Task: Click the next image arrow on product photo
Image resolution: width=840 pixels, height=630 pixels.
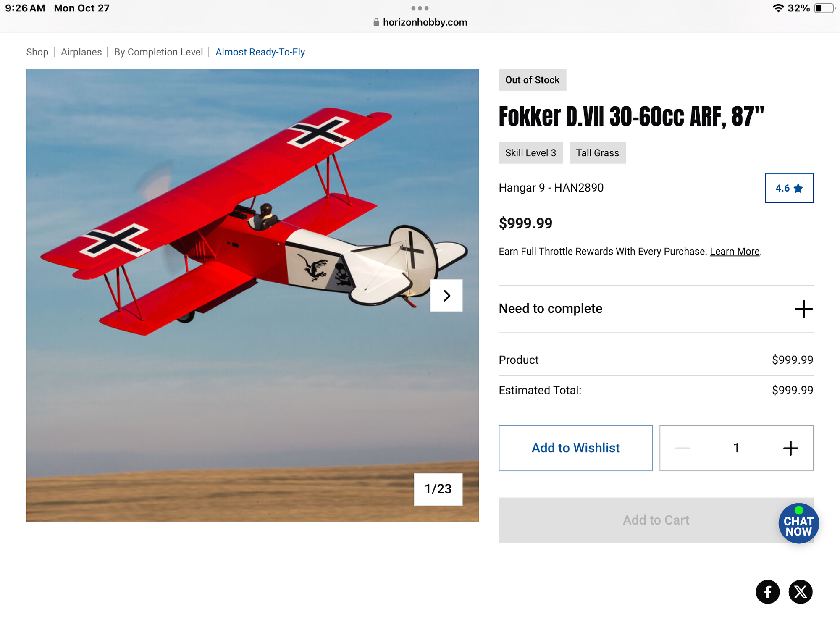Action: [446, 296]
